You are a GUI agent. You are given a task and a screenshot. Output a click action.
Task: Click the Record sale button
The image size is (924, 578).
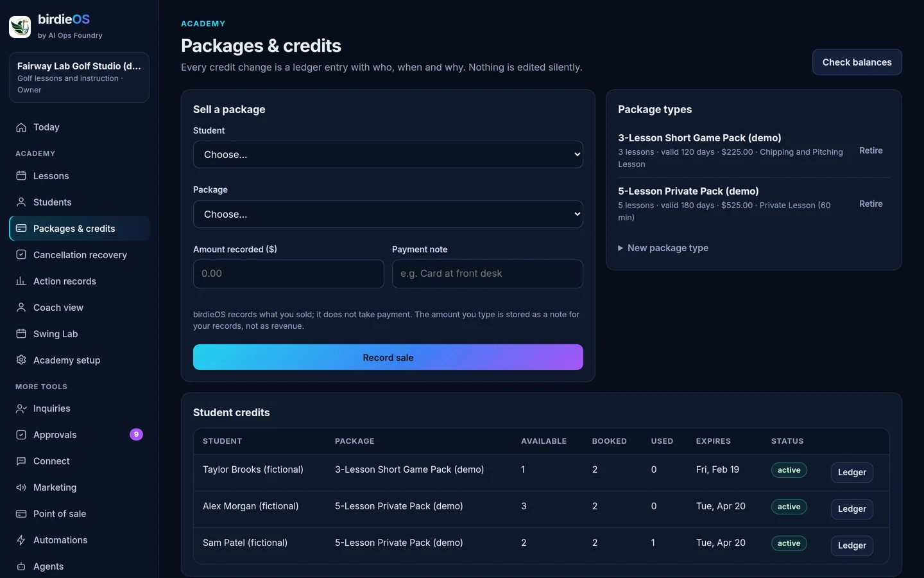(x=388, y=357)
